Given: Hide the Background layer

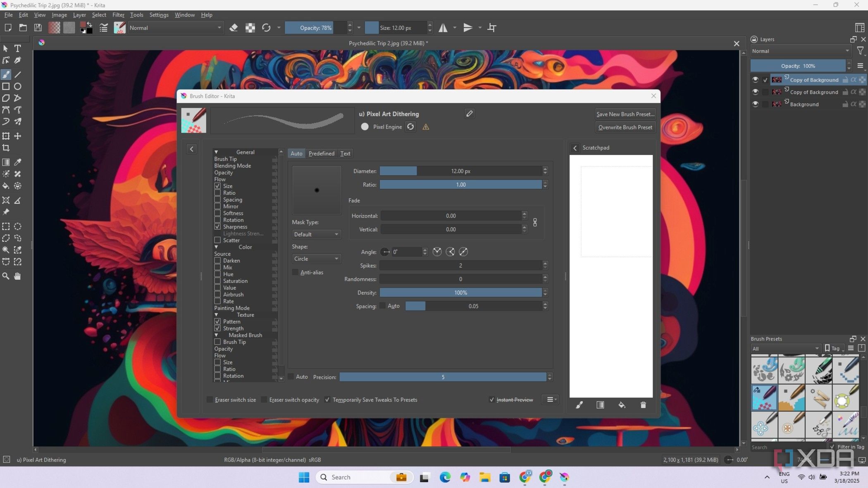Looking at the screenshot, I should pos(756,104).
